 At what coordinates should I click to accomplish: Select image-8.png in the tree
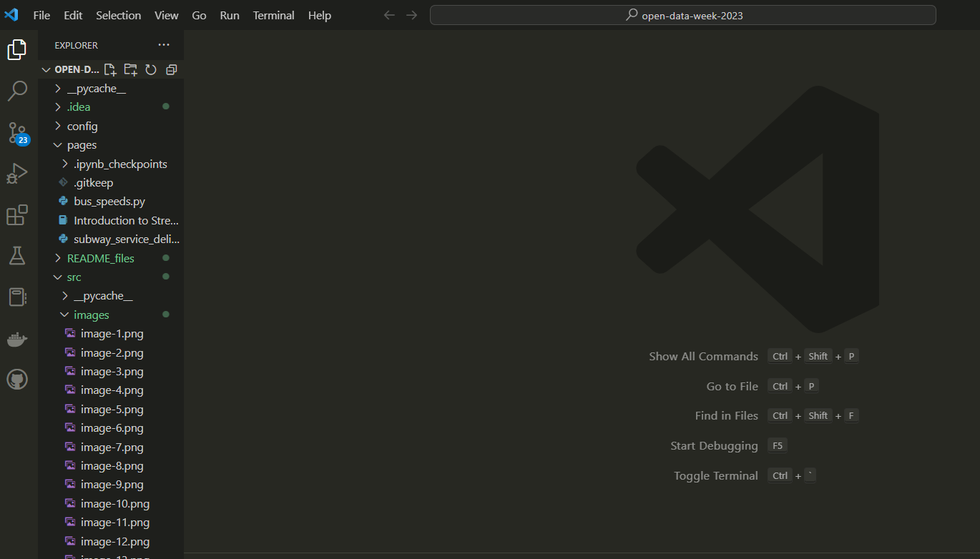click(x=111, y=466)
